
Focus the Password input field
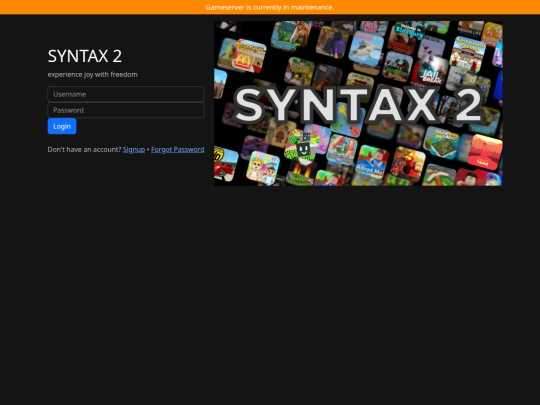[x=126, y=110]
